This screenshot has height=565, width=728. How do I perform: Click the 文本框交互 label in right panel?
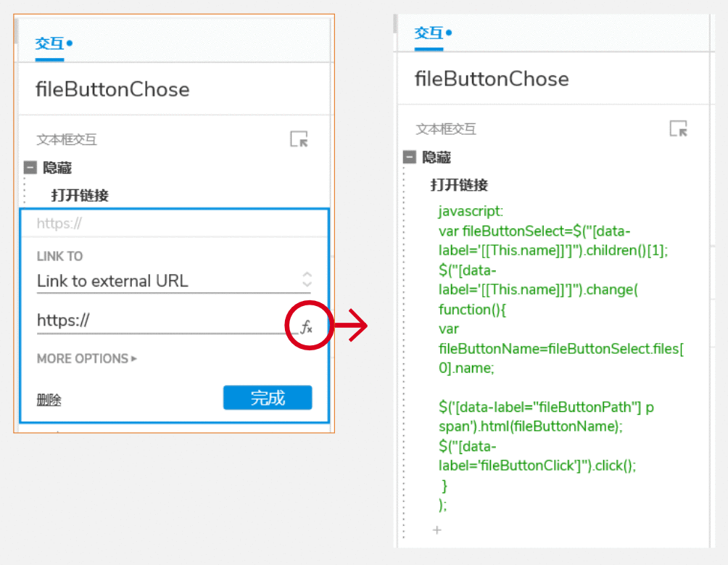[x=446, y=128]
